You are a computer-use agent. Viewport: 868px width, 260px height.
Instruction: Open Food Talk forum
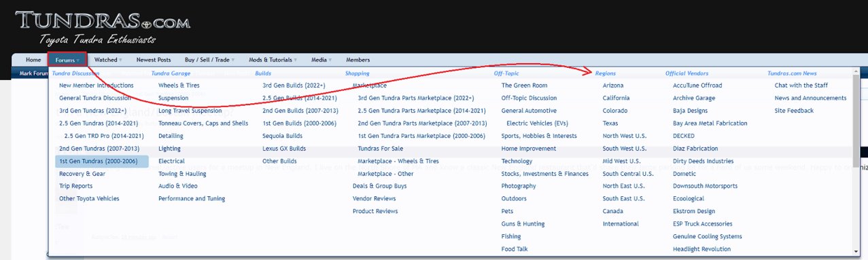515,249
